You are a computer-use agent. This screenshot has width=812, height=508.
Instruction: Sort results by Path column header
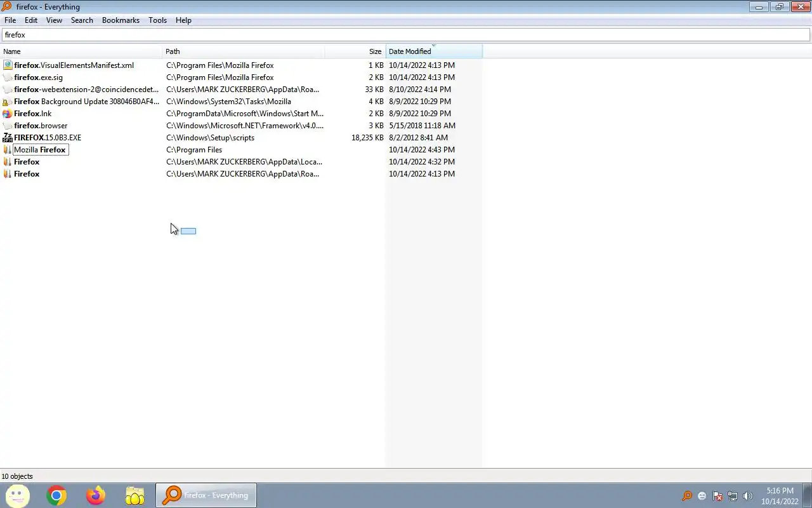click(244, 51)
